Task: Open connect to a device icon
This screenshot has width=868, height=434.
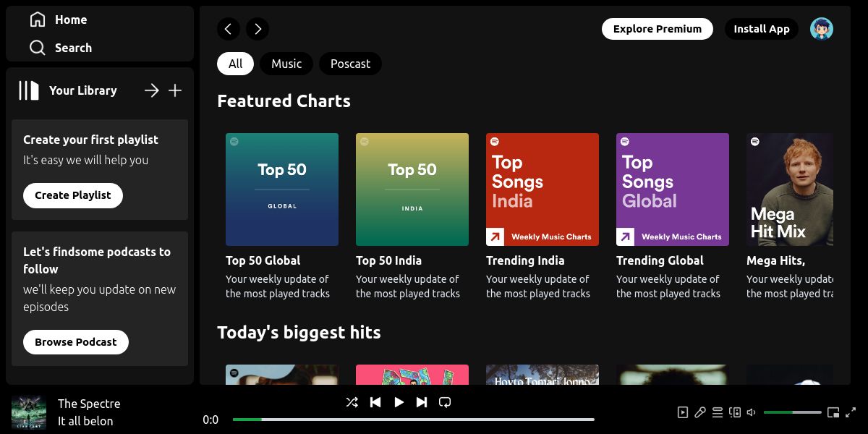Action: click(x=735, y=412)
